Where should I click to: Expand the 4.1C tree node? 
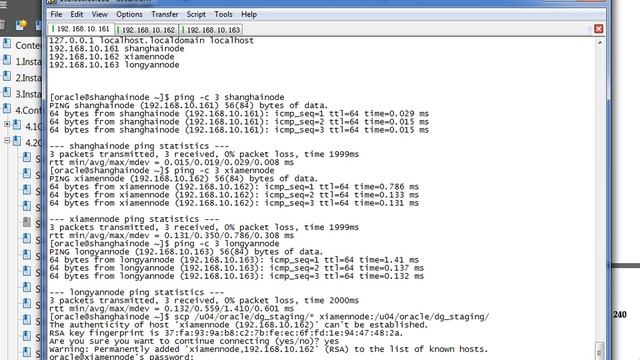click(x=7, y=124)
